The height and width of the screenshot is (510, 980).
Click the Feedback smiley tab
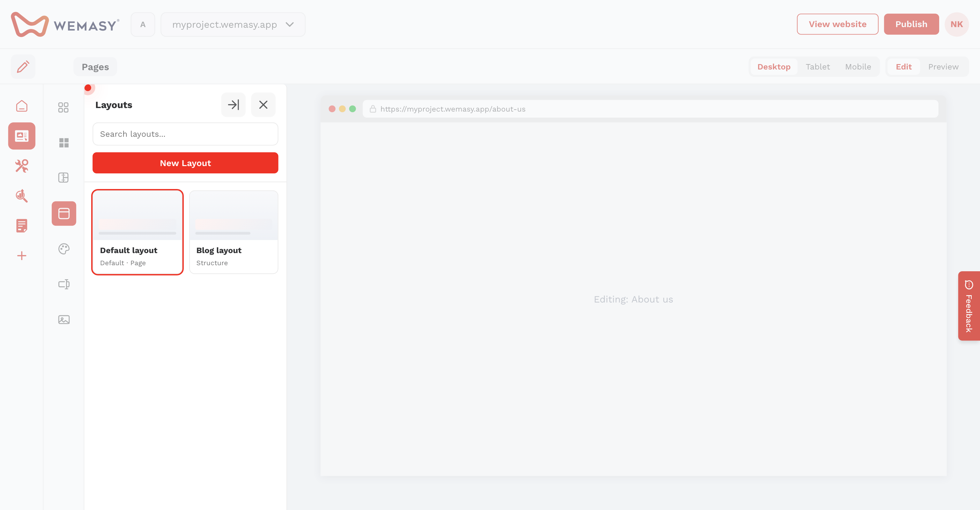point(969,306)
